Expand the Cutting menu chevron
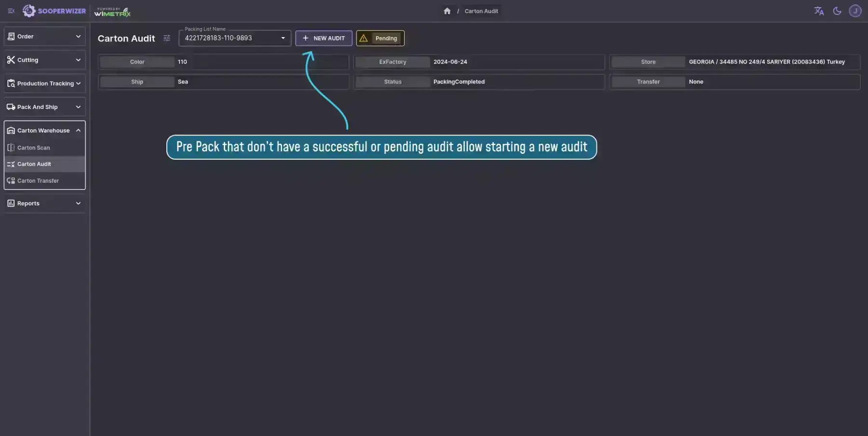The image size is (868, 436). tap(78, 60)
